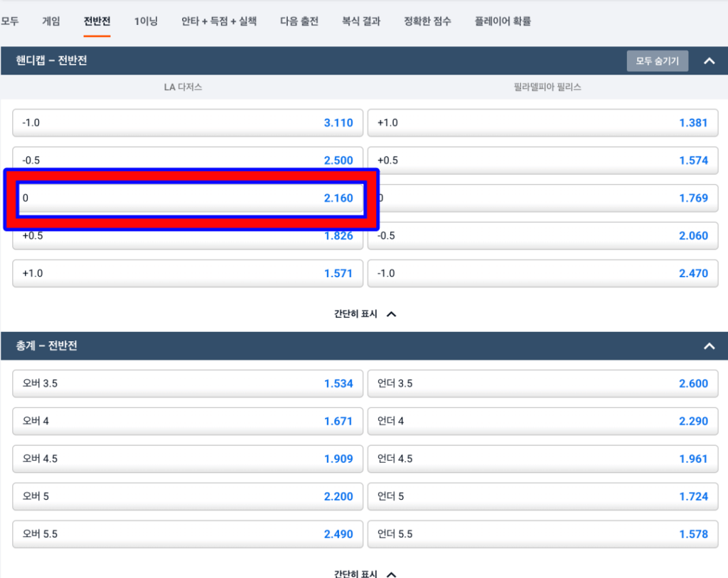Click 간단히 표시 under the handicap section
Image resolution: width=728 pixels, height=578 pixels.
(365, 314)
